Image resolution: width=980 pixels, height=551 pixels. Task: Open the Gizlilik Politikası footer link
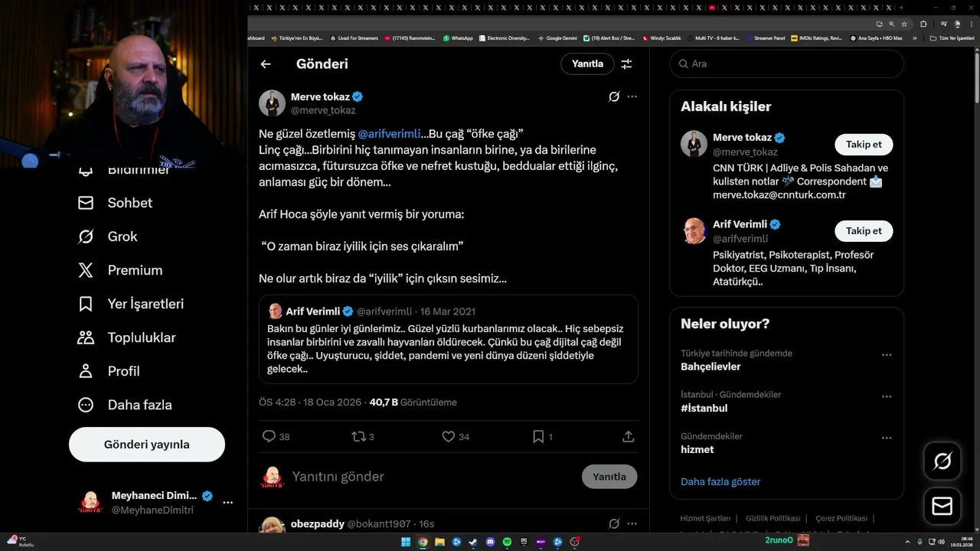pyautogui.click(x=773, y=518)
